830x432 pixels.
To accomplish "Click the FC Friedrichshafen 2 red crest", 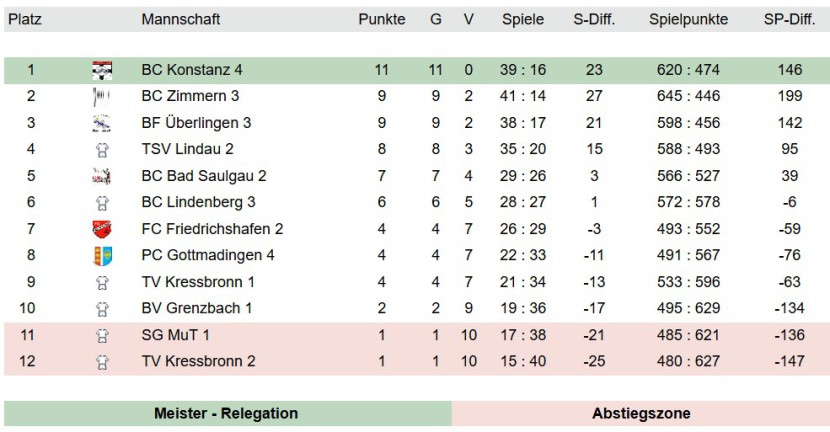I will 102,229.
